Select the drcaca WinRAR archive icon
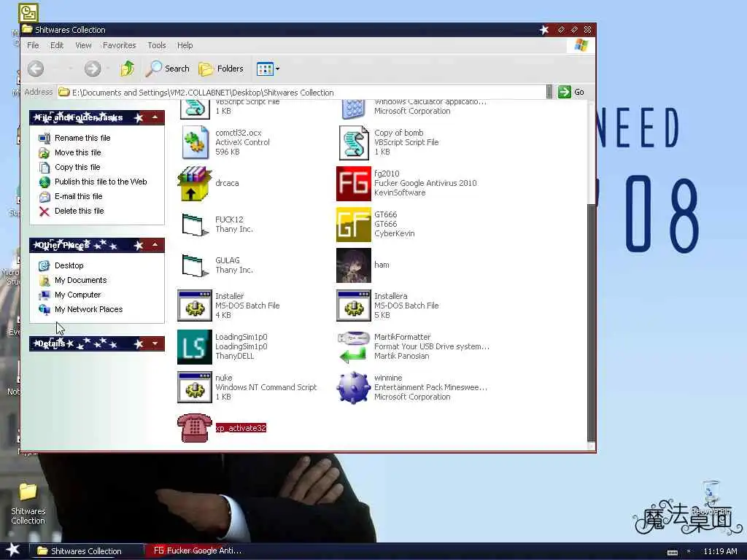This screenshot has width=747, height=560. [194, 183]
